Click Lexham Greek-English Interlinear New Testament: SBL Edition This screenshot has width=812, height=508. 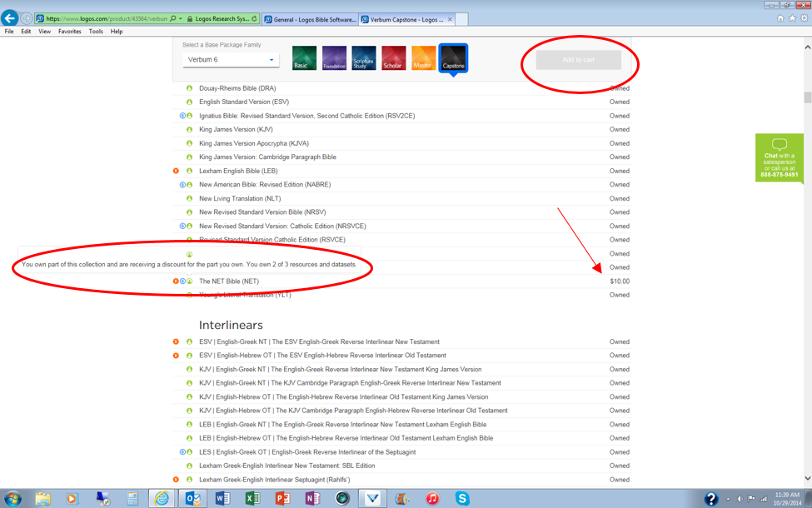click(x=286, y=466)
